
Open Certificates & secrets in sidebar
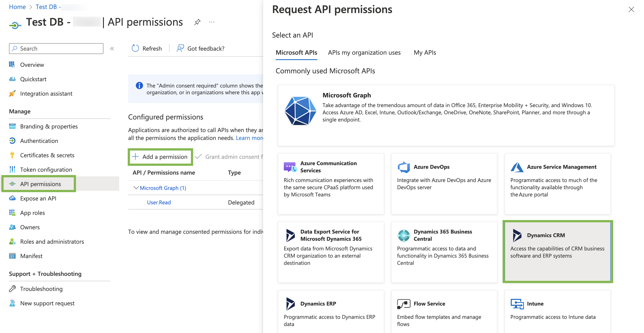coord(47,155)
